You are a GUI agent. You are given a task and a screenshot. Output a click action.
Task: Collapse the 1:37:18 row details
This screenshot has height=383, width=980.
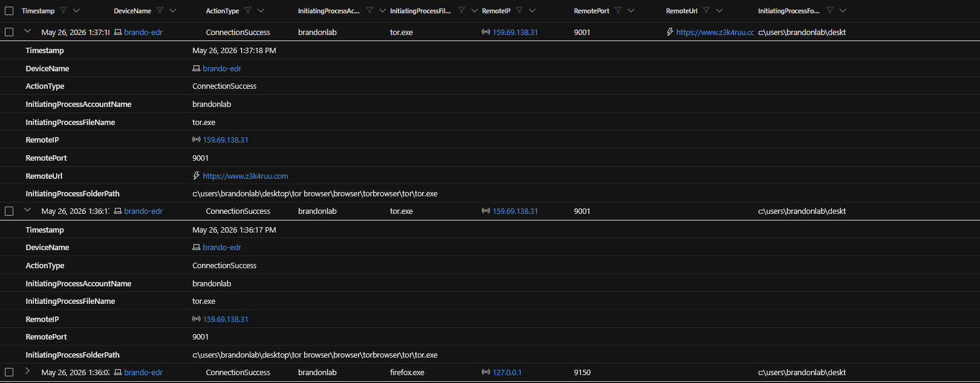coord(27,31)
